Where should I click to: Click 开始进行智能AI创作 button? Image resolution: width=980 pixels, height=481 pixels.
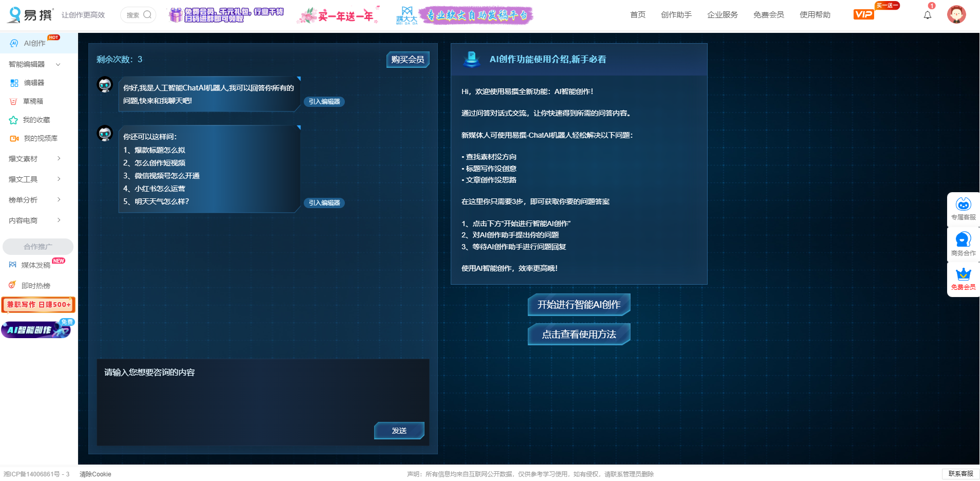(x=579, y=305)
